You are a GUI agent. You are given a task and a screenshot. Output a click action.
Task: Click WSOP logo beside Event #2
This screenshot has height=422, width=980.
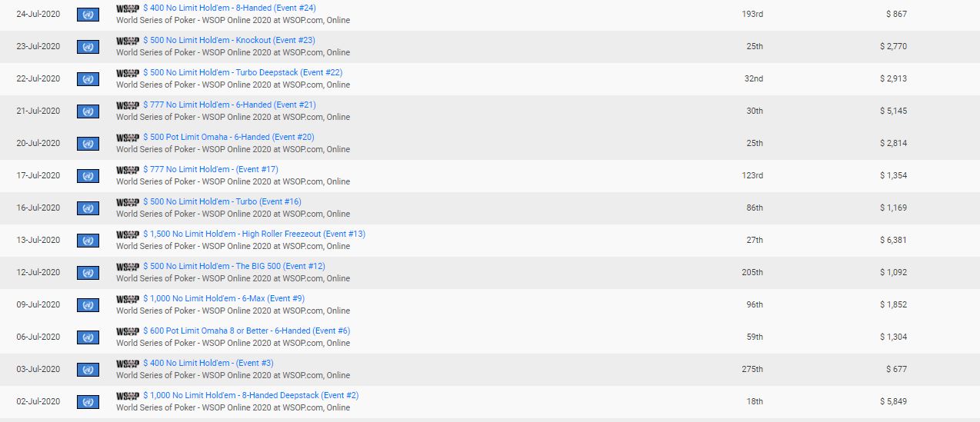pos(128,395)
